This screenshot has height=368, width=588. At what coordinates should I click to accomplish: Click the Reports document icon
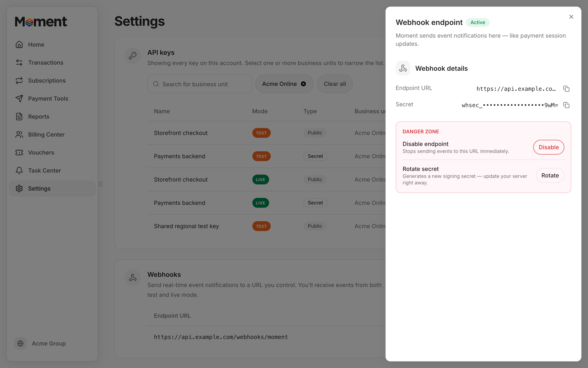pos(19,117)
